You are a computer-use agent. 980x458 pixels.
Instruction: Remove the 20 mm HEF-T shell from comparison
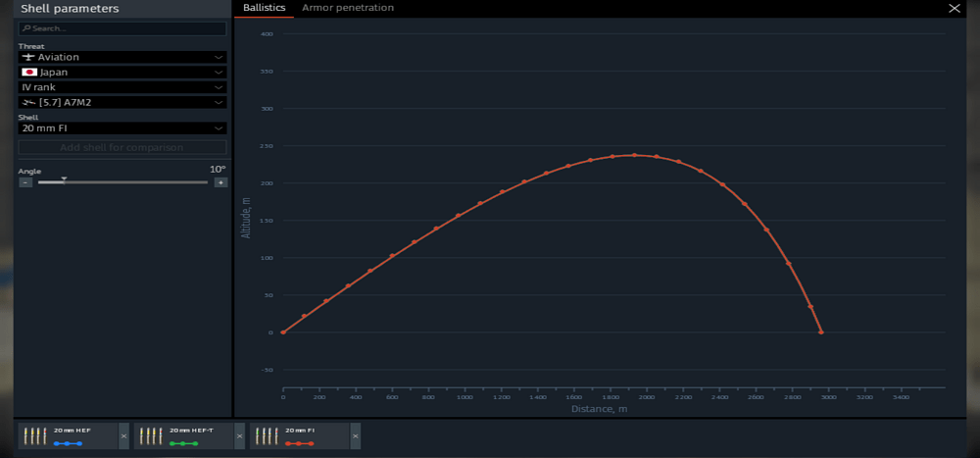[239, 436]
